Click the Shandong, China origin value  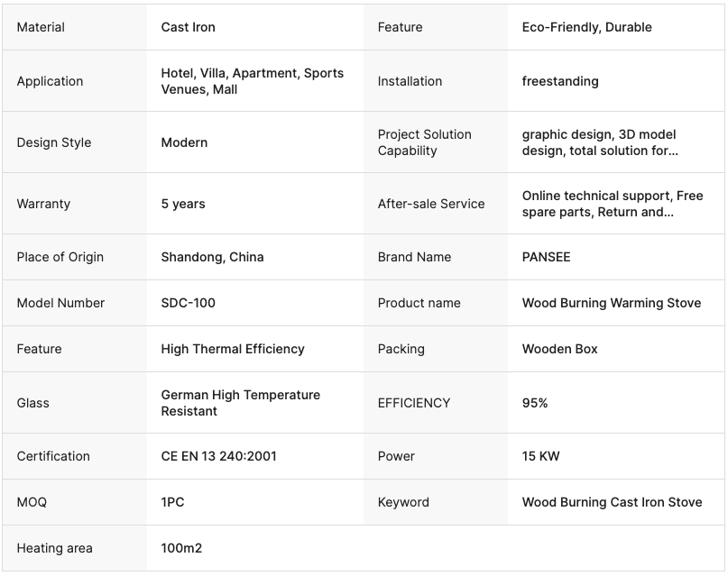coord(212,257)
